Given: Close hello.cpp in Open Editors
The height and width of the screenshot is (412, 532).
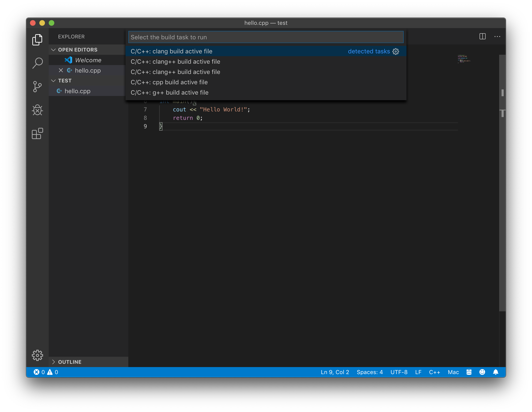Looking at the screenshot, I should click(x=61, y=70).
